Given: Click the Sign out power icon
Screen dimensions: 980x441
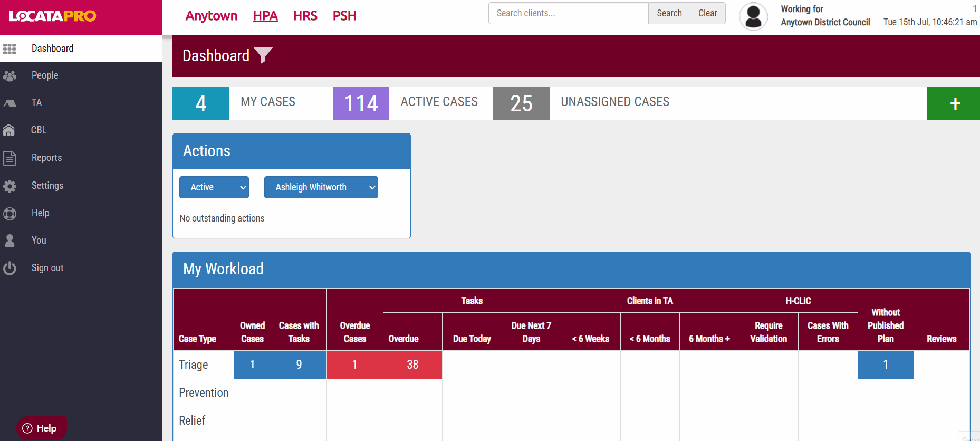Looking at the screenshot, I should (9, 268).
